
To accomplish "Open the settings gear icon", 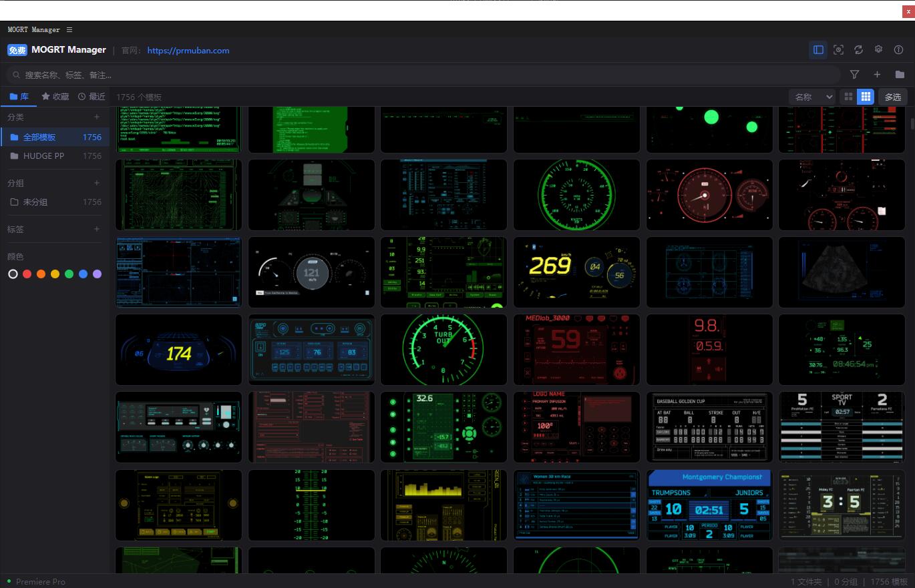I will point(879,50).
